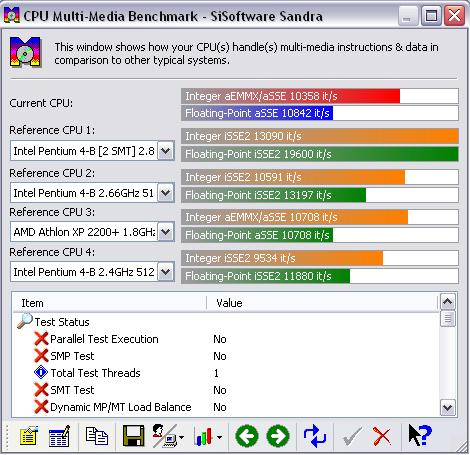470x455 pixels.
Task: Click the Floating-Point iSSE2 11880 it/s bar
Action: [x=320, y=276]
